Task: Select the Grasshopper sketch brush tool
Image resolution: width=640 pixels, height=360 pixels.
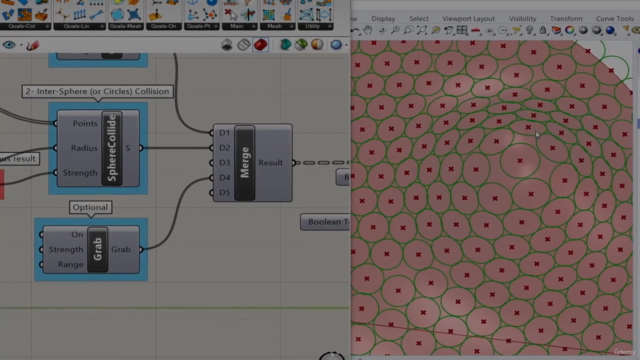Action: 33,45
